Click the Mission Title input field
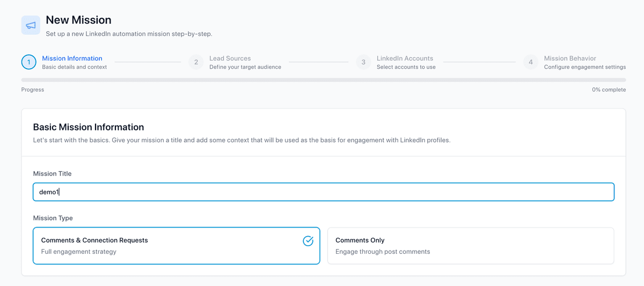This screenshot has width=644, height=286. pyautogui.click(x=324, y=192)
